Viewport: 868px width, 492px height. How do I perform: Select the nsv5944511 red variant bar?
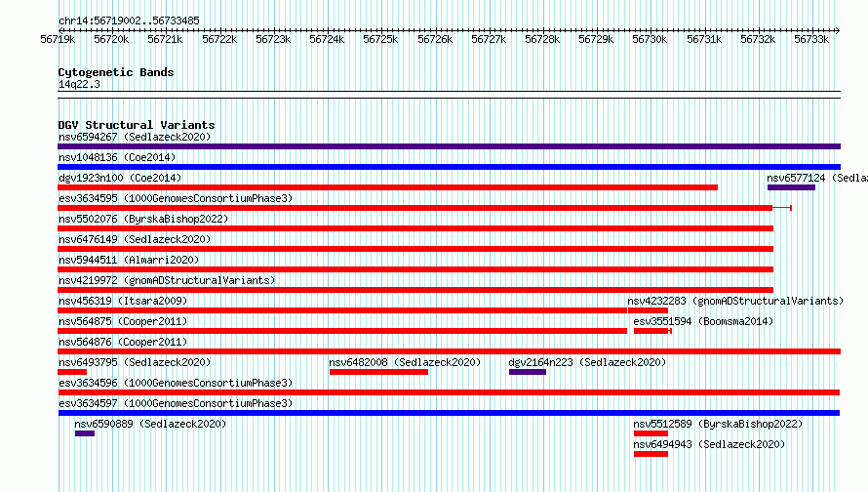tap(415, 269)
